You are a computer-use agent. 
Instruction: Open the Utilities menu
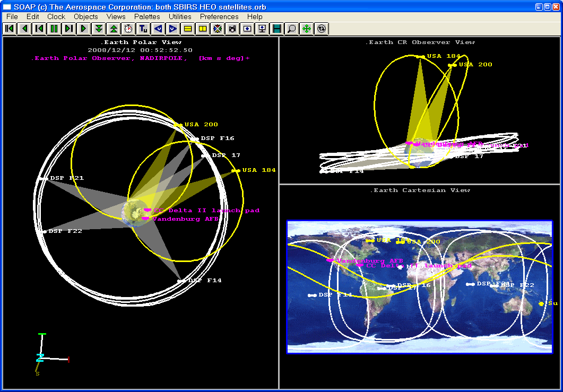[x=180, y=16]
